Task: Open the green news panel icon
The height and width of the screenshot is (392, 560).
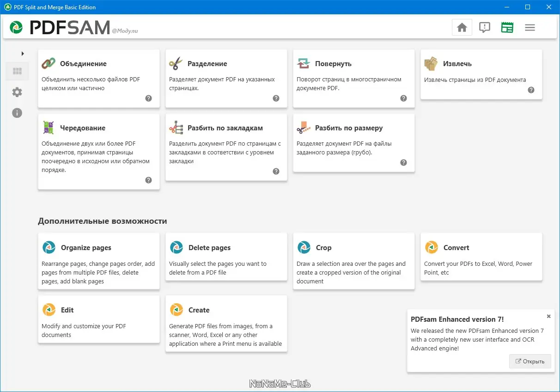Action: coord(507,27)
